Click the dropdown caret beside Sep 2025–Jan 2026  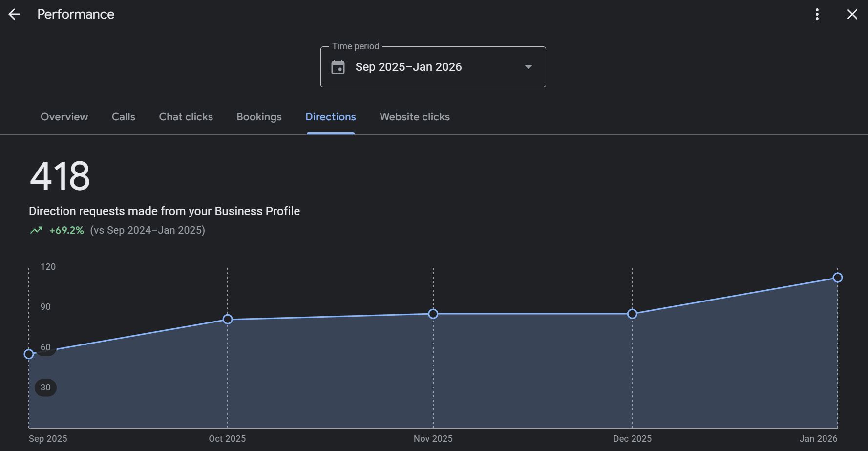tap(528, 67)
